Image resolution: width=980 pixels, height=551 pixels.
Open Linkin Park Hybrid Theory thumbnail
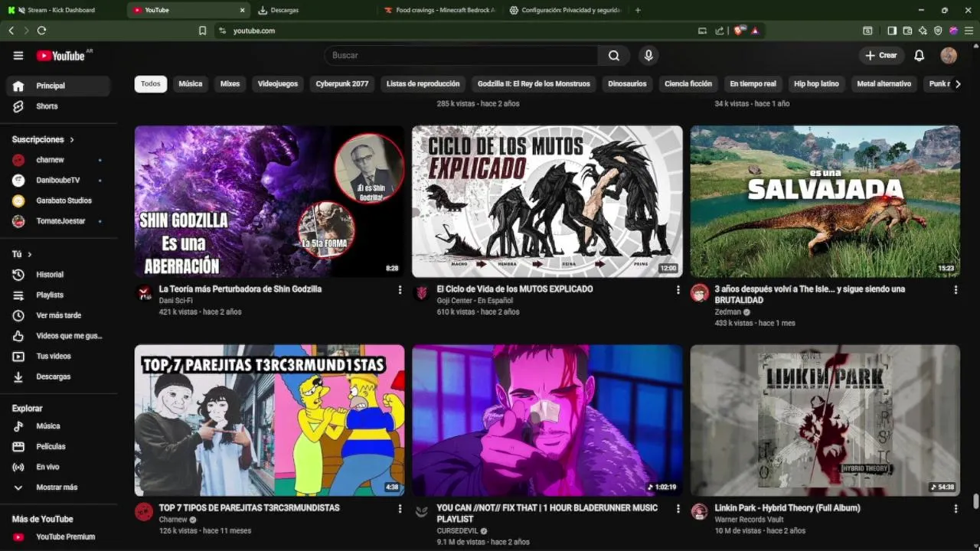pos(825,420)
